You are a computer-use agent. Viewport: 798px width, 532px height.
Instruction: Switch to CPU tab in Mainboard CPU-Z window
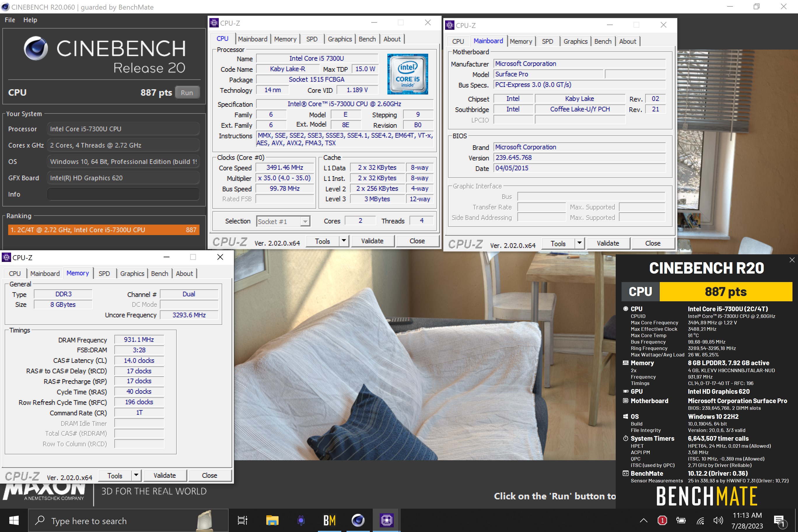pyautogui.click(x=458, y=41)
